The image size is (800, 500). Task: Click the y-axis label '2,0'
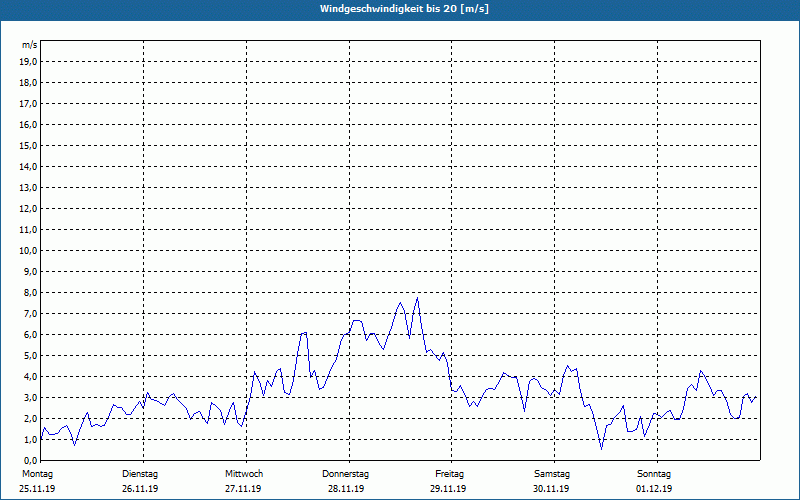(30, 418)
